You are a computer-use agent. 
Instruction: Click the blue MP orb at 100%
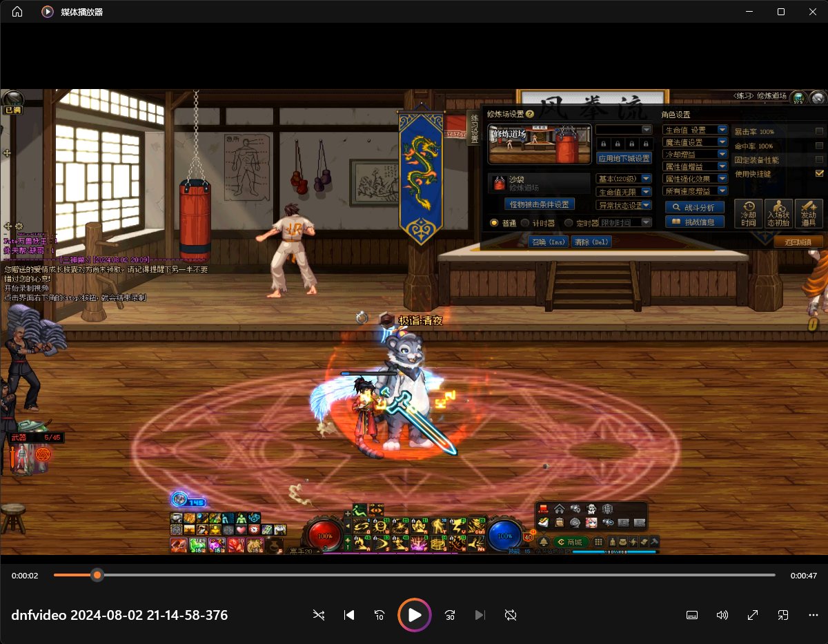coord(505,535)
